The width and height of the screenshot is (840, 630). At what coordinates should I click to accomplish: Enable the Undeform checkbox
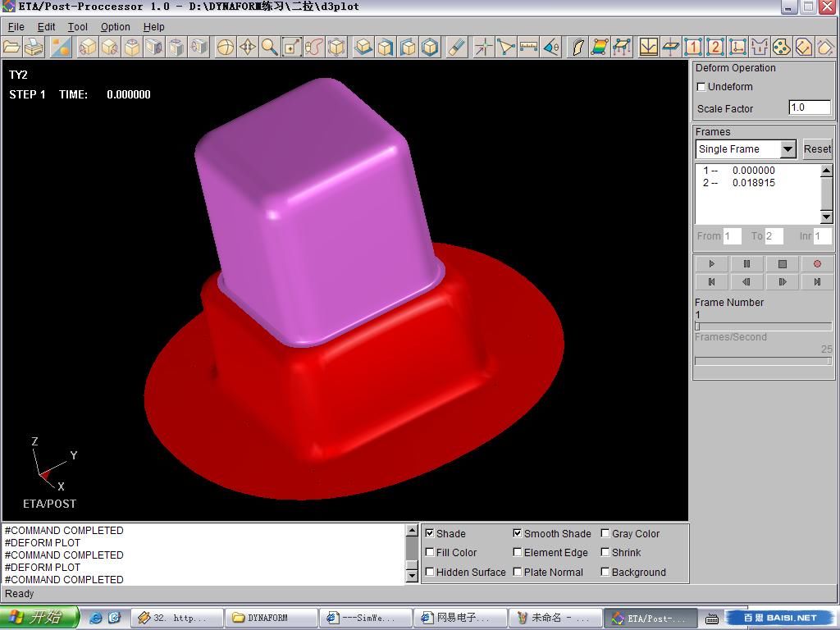tap(701, 87)
